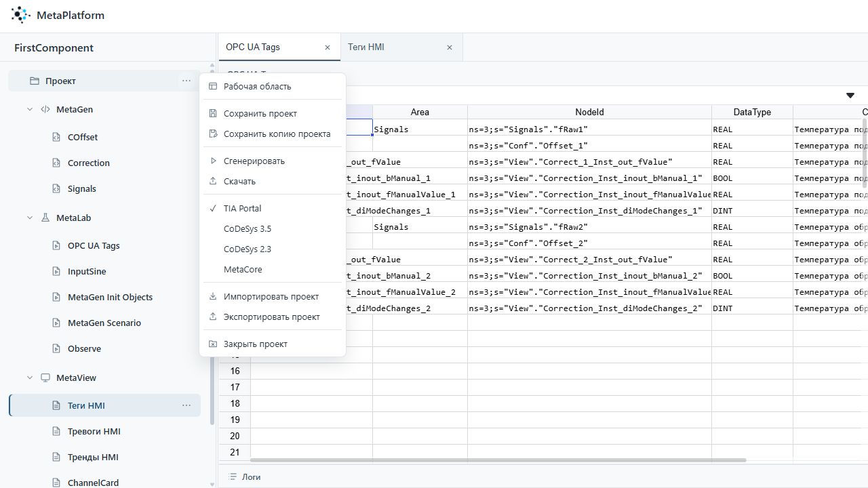Click the DataType column header

coord(752,112)
